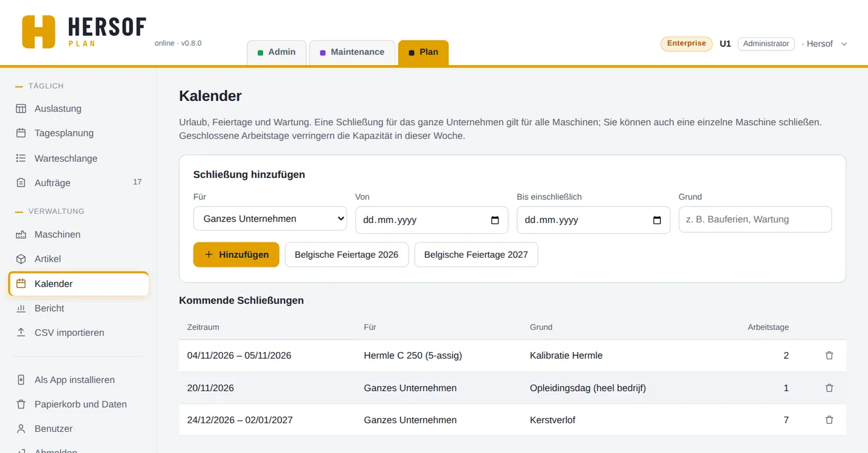This screenshot has height=453, width=868.
Task: Click the Maschinen factory icon
Action: click(21, 234)
